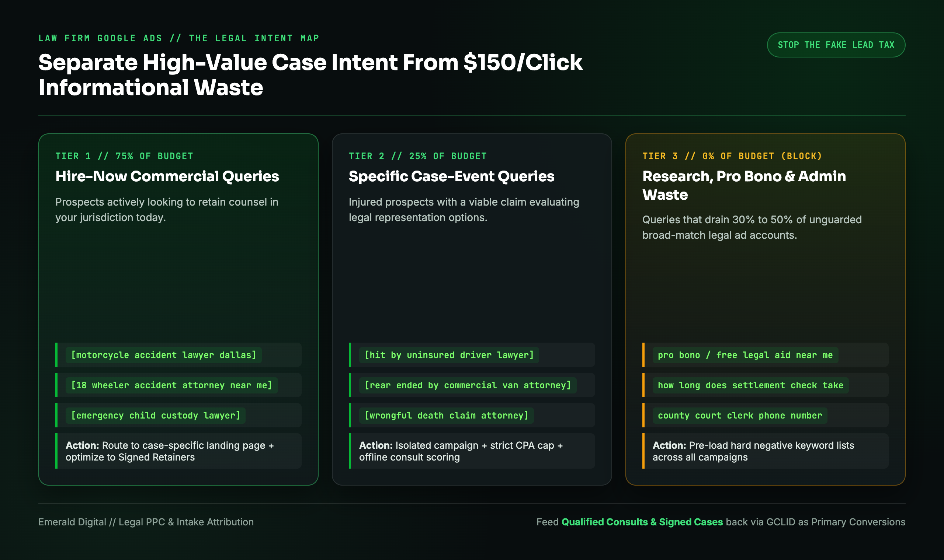The image size is (944, 560).
Task: Click the description "Injured prospects with a viable claim"
Action: tap(464, 210)
